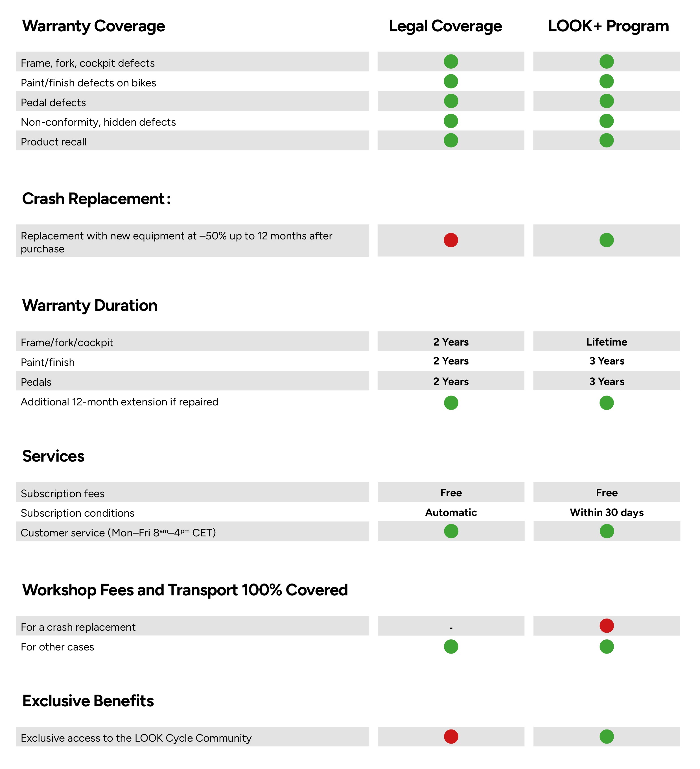Click green dot for LOOK+ Cycle Community access

(606, 737)
